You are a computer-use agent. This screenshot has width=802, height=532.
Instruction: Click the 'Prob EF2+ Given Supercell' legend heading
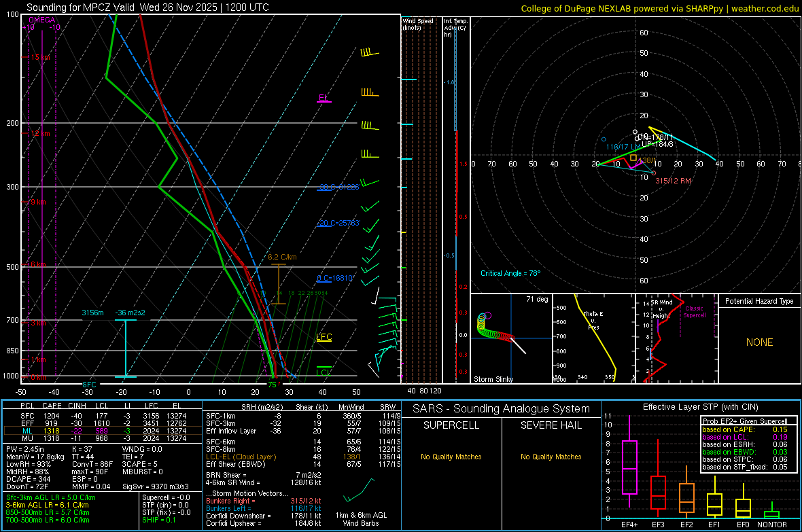point(745,421)
